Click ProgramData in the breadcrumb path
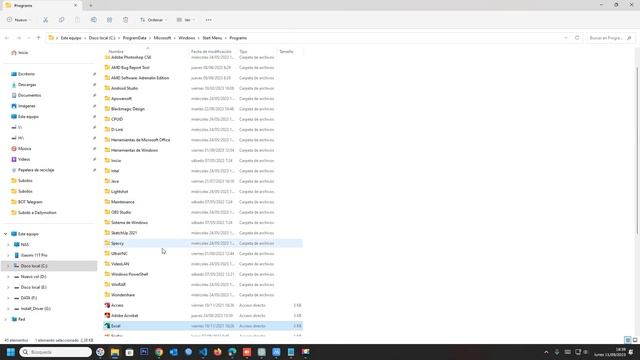 134,38
